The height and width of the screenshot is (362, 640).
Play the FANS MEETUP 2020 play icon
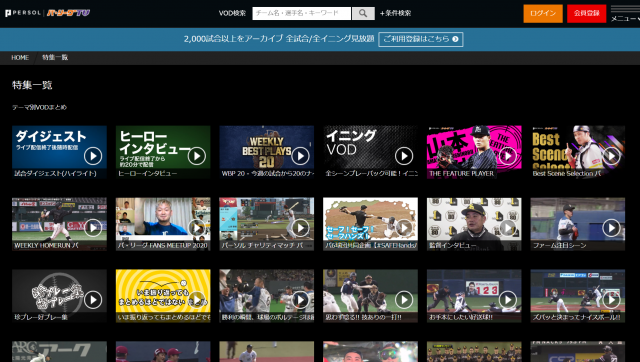[x=197, y=228]
